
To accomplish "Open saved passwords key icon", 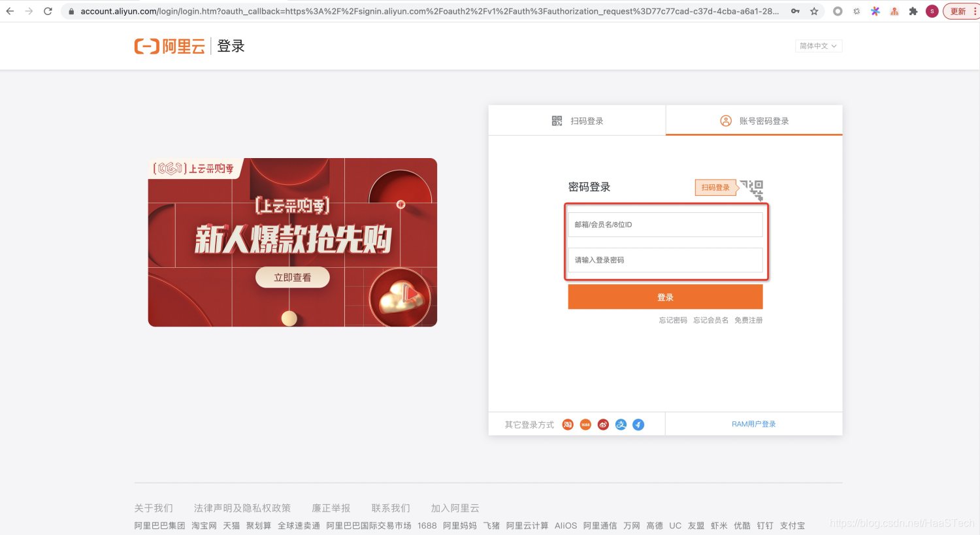I will point(795,11).
